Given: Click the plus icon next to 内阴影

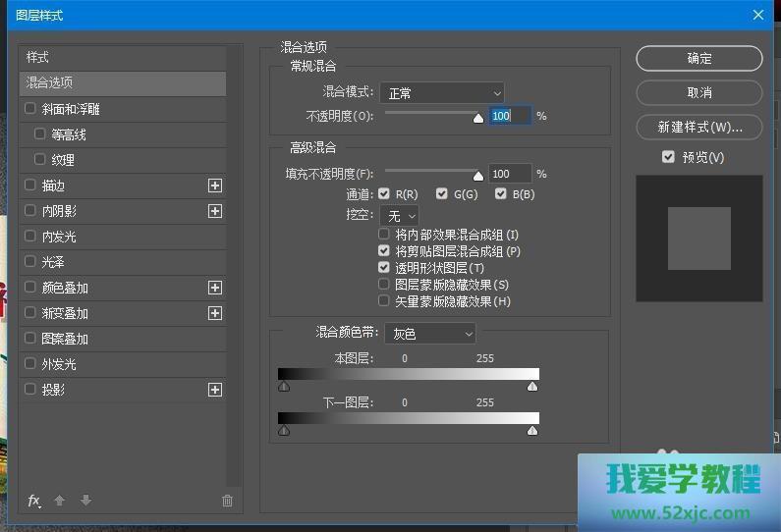Looking at the screenshot, I should tap(215, 211).
